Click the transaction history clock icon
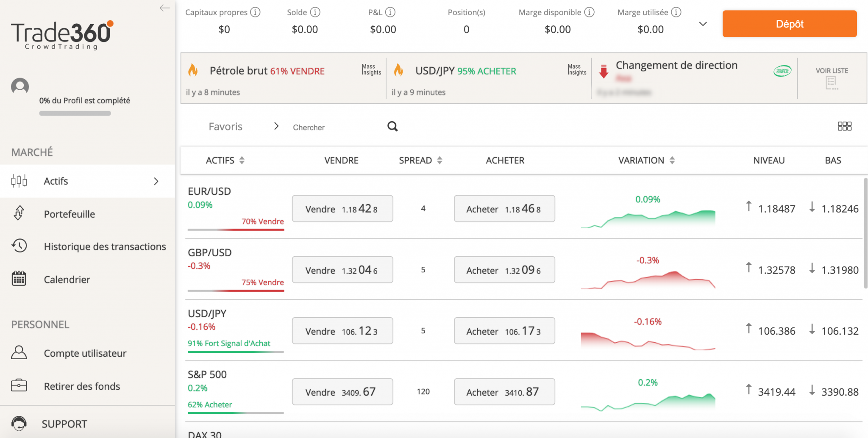 (x=19, y=246)
